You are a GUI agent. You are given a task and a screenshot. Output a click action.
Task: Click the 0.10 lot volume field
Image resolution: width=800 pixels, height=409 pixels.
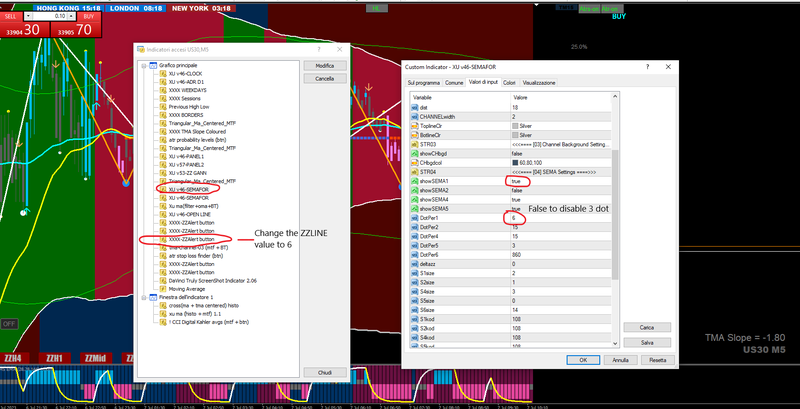(x=48, y=16)
